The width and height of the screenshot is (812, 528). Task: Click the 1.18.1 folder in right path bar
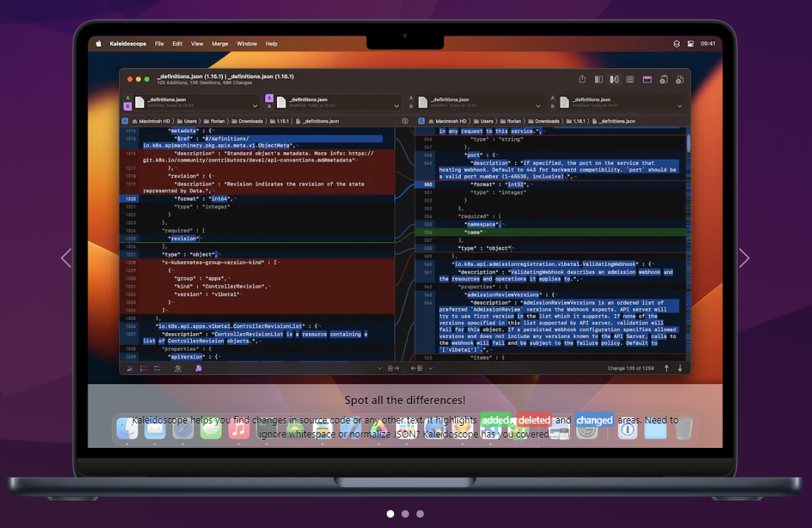pos(580,121)
